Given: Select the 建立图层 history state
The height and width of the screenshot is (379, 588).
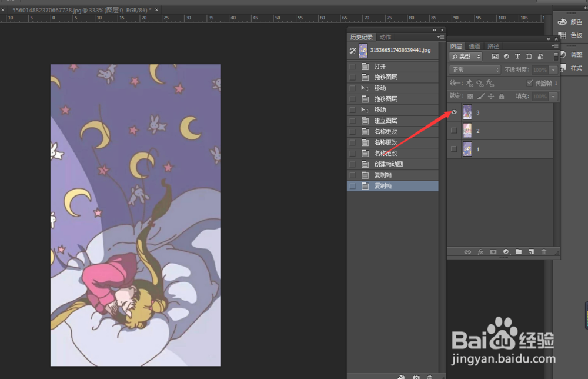Looking at the screenshot, I should click(393, 121).
